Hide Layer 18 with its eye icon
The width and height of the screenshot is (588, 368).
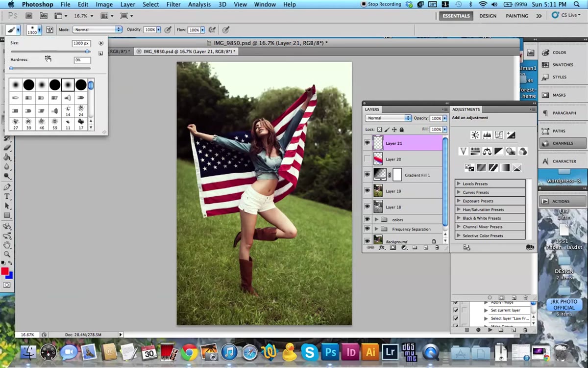tap(367, 207)
